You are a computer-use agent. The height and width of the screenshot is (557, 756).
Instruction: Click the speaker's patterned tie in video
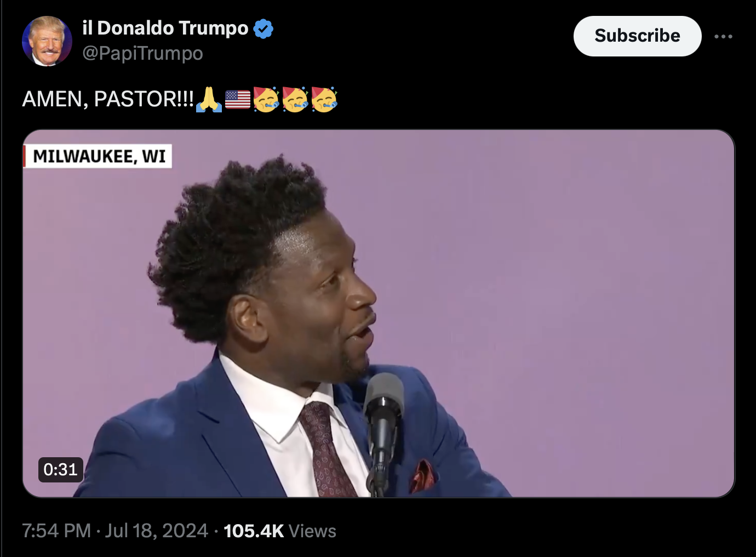tap(328, 450)
